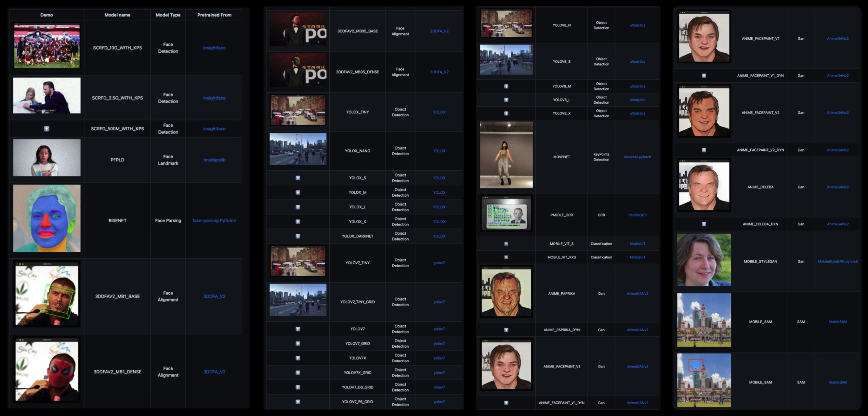Click the no-demo icon beside MOBILE_VIT_XXS
The image size is (868, 416).
506,257
